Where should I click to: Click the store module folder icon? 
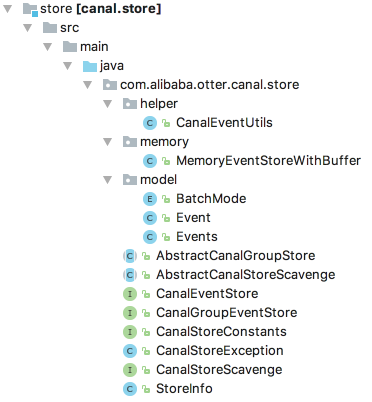(x=30, y=9)
